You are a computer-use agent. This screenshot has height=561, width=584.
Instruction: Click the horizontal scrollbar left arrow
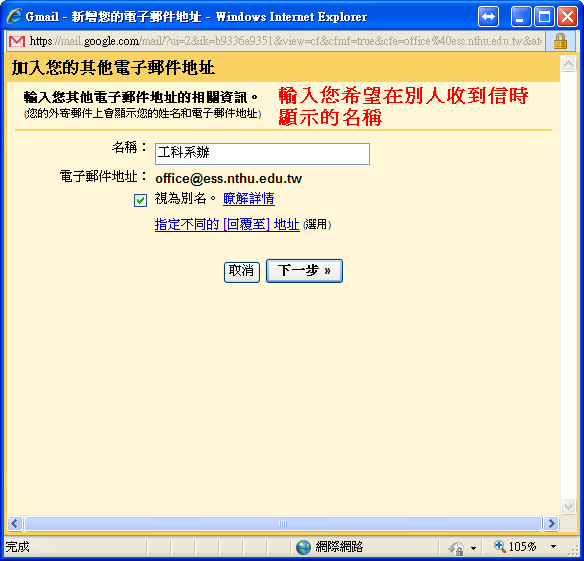coord(15,523)
